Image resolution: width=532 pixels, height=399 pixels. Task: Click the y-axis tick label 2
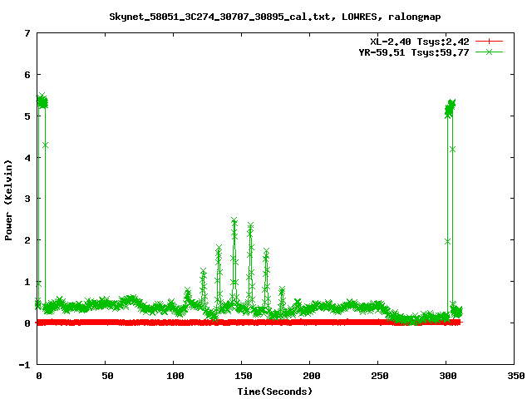click(27, 240)
